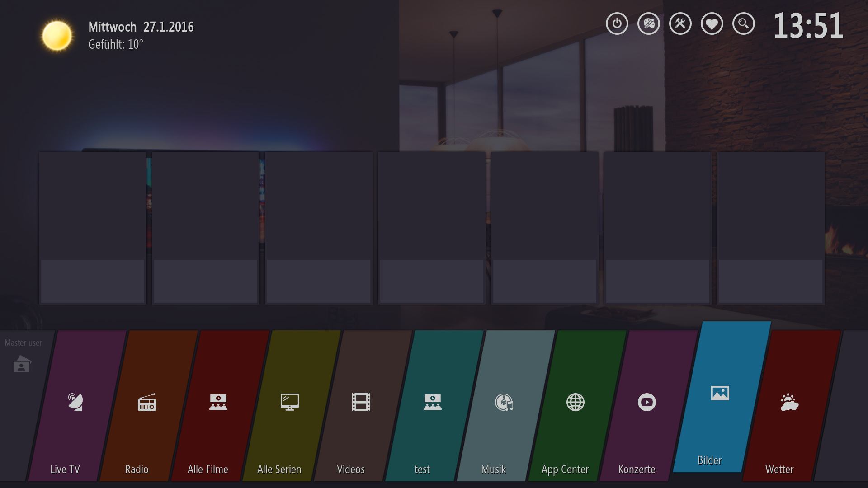The image size is (868, 488).
Task: Select the Live TV menu label
Action: [x=65, y=469]
